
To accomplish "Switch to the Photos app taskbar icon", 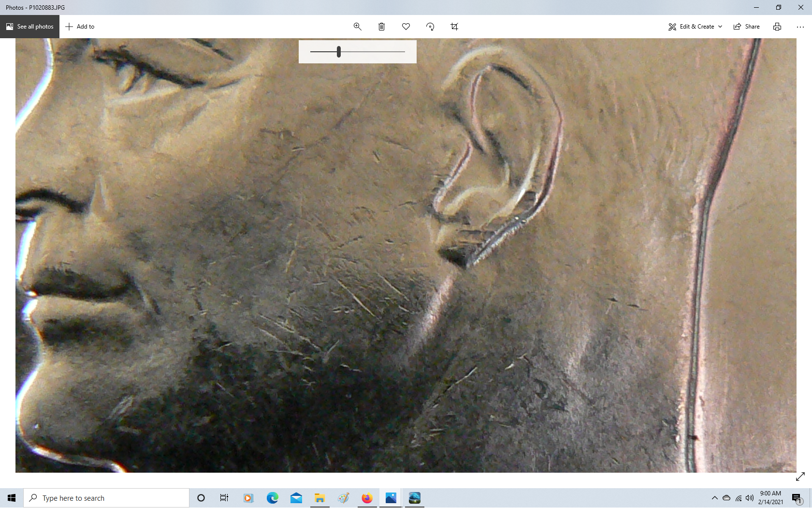I will click(391, 498).
